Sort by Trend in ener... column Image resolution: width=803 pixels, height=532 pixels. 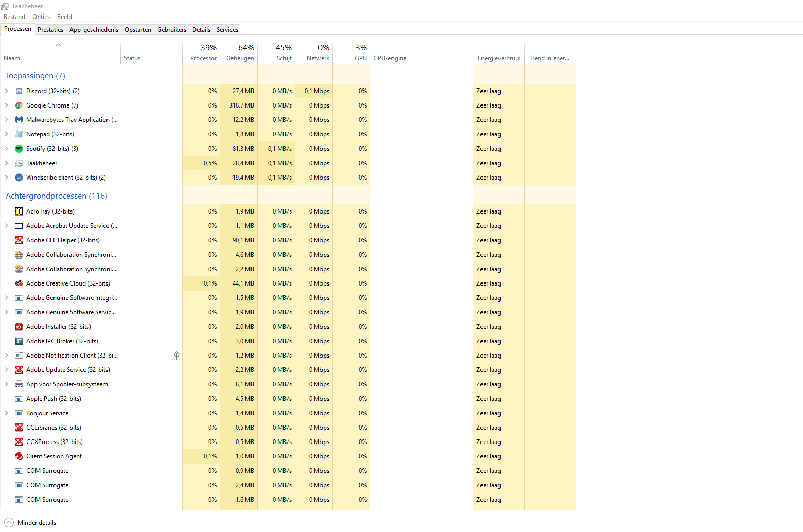550,53
